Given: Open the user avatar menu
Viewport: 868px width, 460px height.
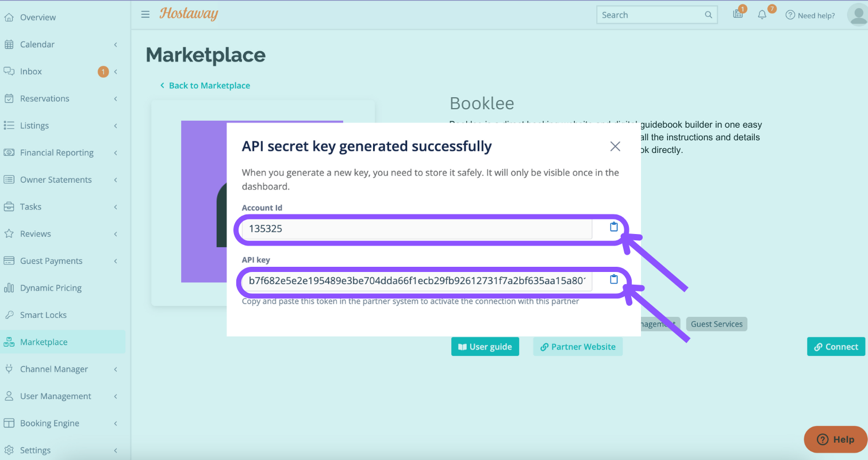Looking at the screenshot, I should pos(858,14).
